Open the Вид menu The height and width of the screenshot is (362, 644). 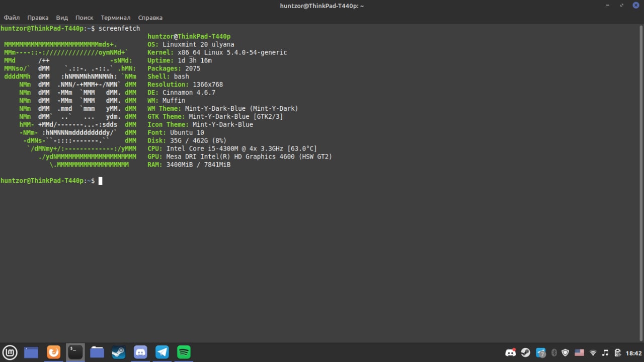(x=62, y=18)
